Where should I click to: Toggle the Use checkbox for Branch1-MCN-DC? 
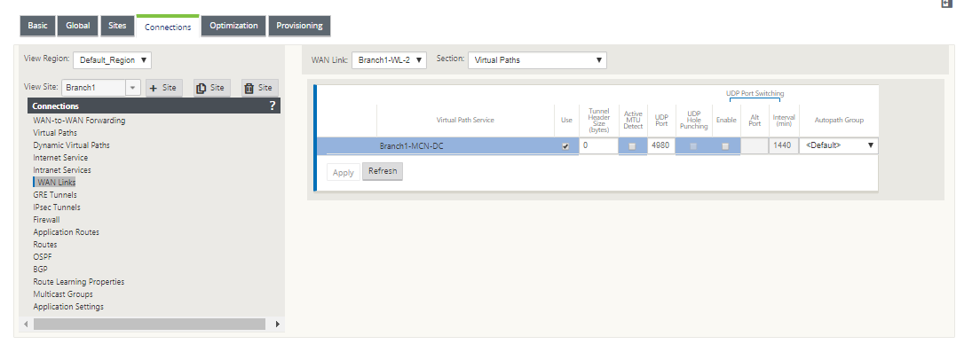[x=566, y=146]
